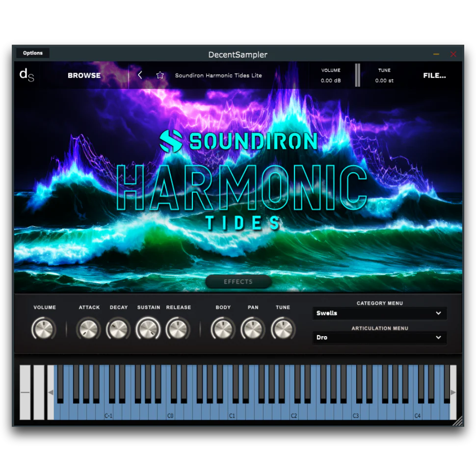Adjust the Attack knob
This screenshot has height=476, width=476.
pyautogui.click(x=88, y=329)
